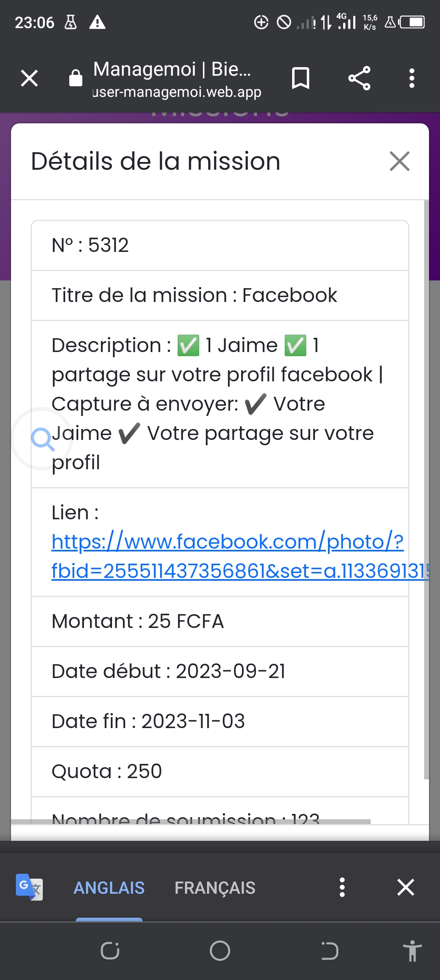
Task: Share the current page
Action: click(359, 78)
